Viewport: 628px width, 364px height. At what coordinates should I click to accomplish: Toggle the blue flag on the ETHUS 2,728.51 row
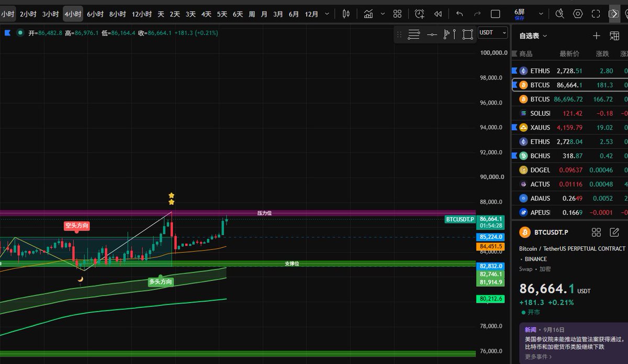pyautogui.click(x=514, y=71)
